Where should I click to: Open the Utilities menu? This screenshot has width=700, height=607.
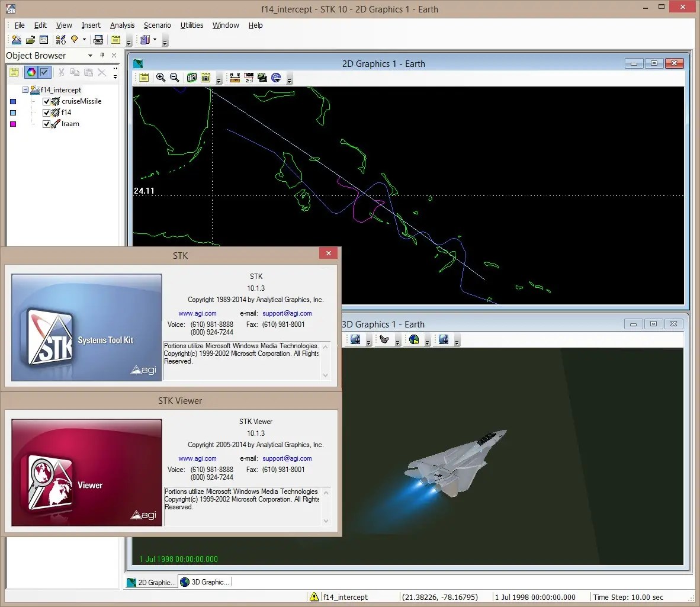(191, 25)
